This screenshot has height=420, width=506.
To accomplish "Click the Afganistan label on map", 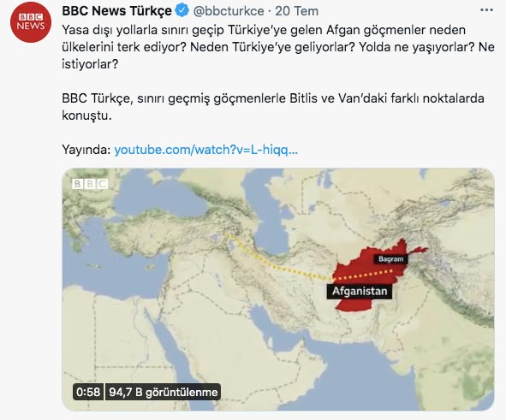I will point(360,291).
